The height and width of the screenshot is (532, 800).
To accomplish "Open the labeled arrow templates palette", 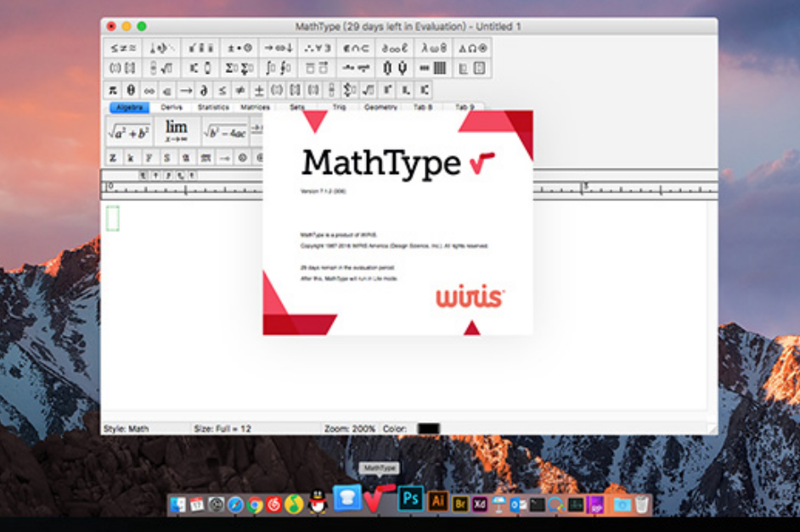I will point(356,68).
